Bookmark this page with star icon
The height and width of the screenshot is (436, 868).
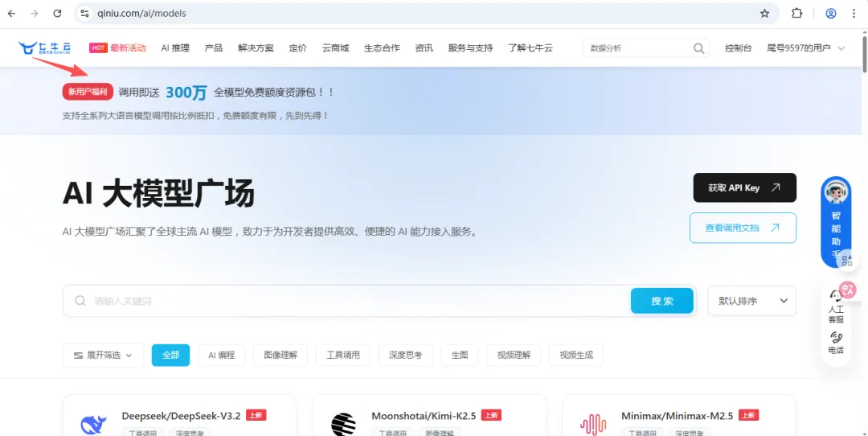coord(764,14)
